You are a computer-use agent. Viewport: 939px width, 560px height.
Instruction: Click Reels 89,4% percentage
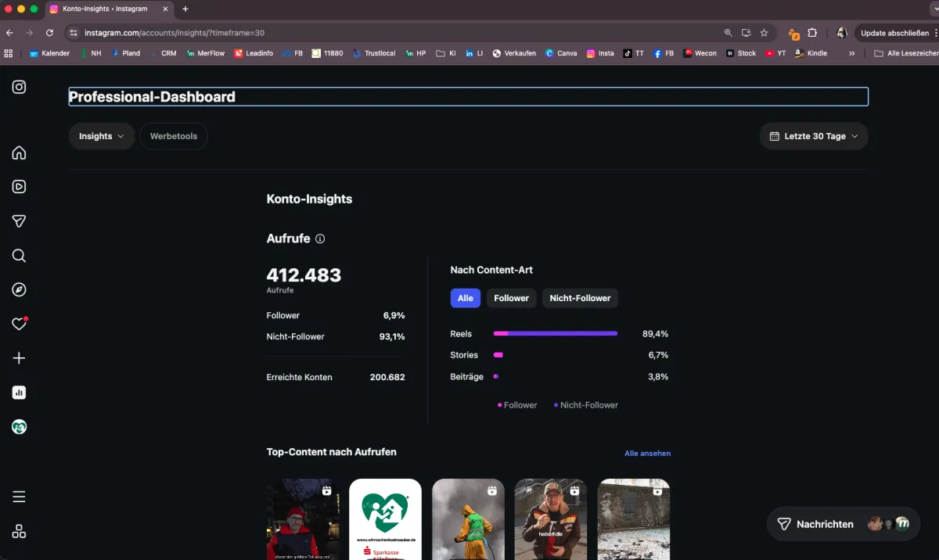pos(655,334)
